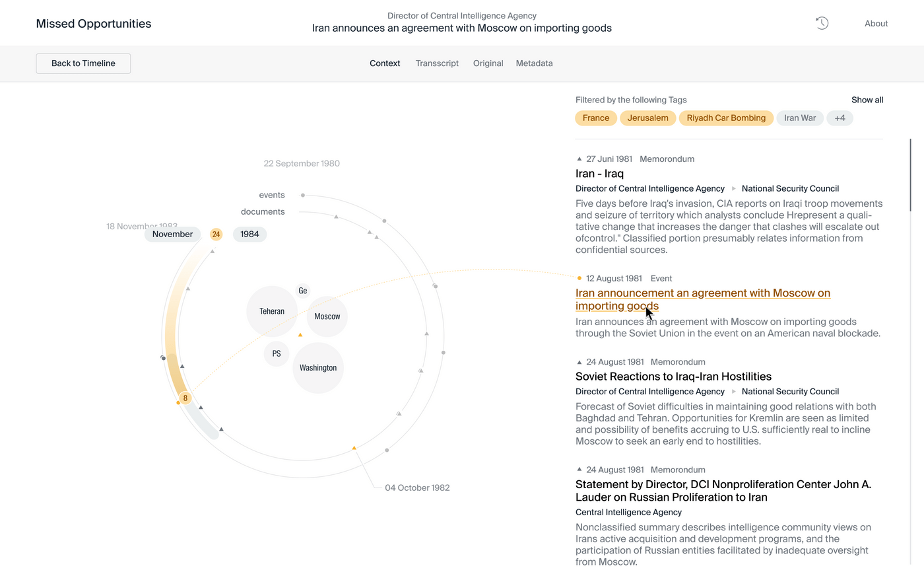Open the 1984 year selector
Screen dimensions: 924x578
click(x=249, y=235)
